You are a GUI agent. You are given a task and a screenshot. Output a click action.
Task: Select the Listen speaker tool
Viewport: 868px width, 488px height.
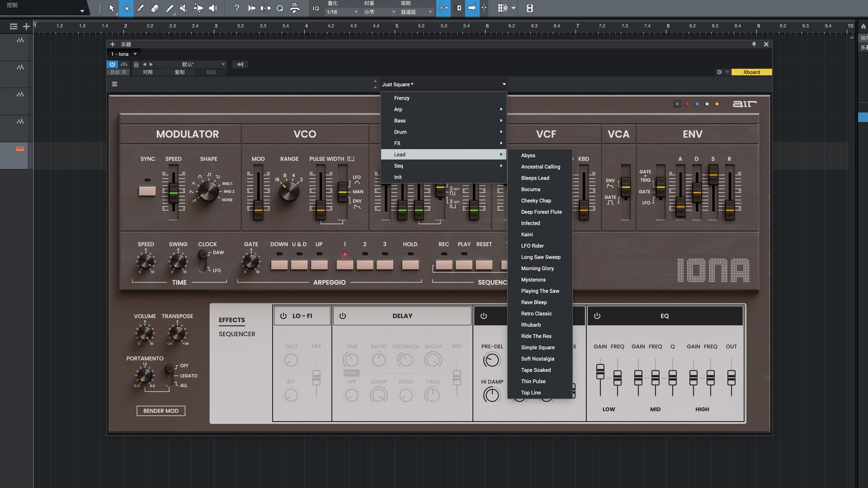coord(213,8)
